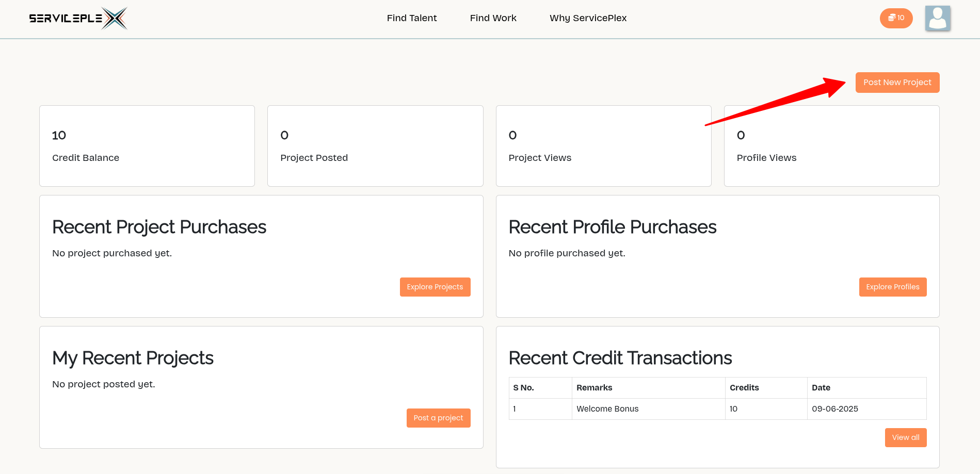980x474 pixels.
Task: Select the Credit Balance card
Action: (147, 146)
